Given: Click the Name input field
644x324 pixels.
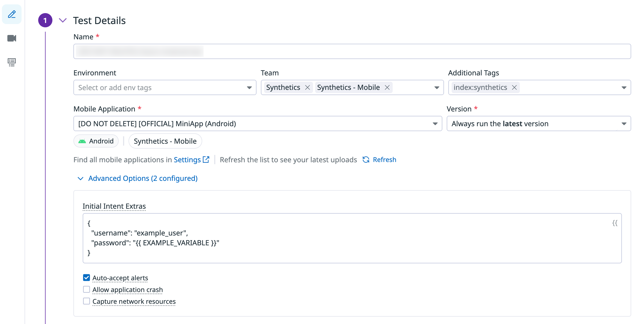Looking at the screenshot, I should coord(352,51).
